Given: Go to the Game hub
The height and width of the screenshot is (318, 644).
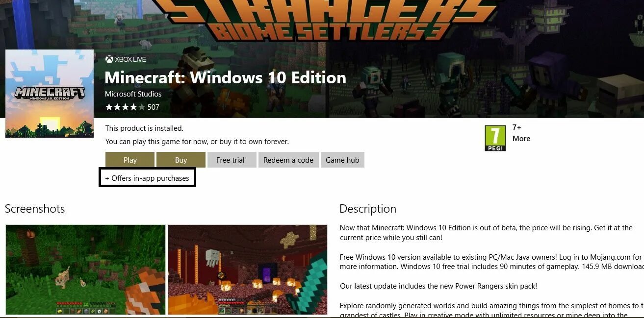Looking at the screenshot, I should [x=342, y=160].
